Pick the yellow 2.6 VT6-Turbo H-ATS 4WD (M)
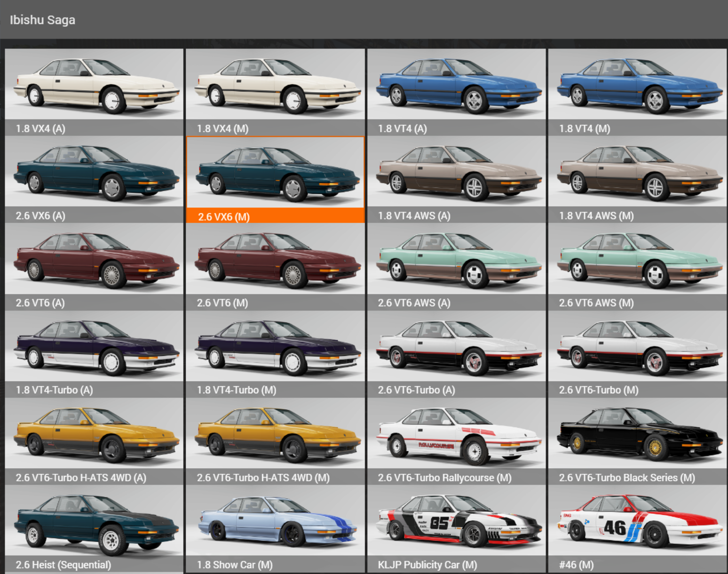Image resolution: width=728 pixels, height=574 pixels. pos(275,441)
